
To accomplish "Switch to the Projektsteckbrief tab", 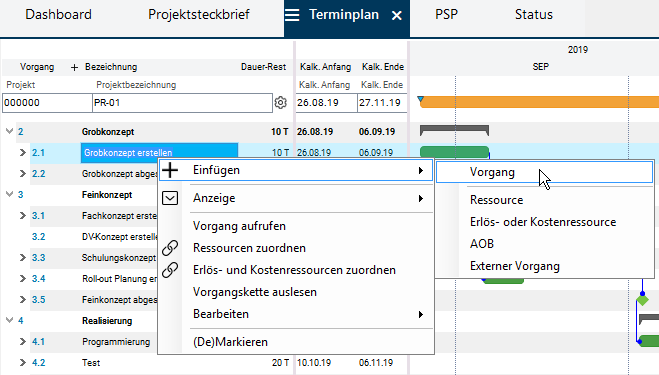I will point(199,15).
